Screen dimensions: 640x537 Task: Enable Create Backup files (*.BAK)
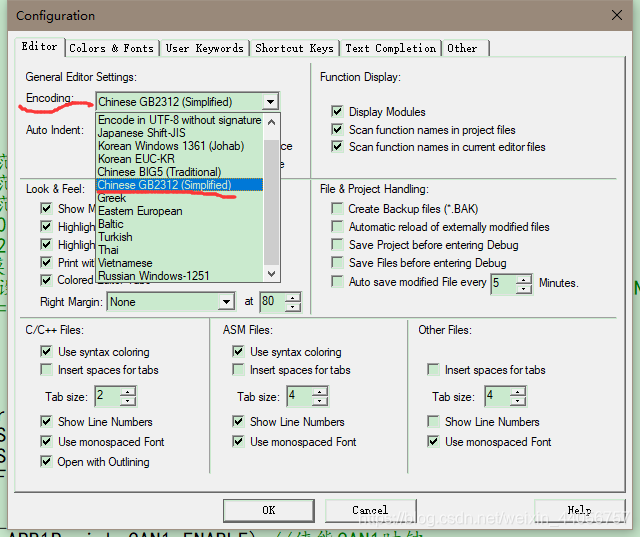pos(337,209)
